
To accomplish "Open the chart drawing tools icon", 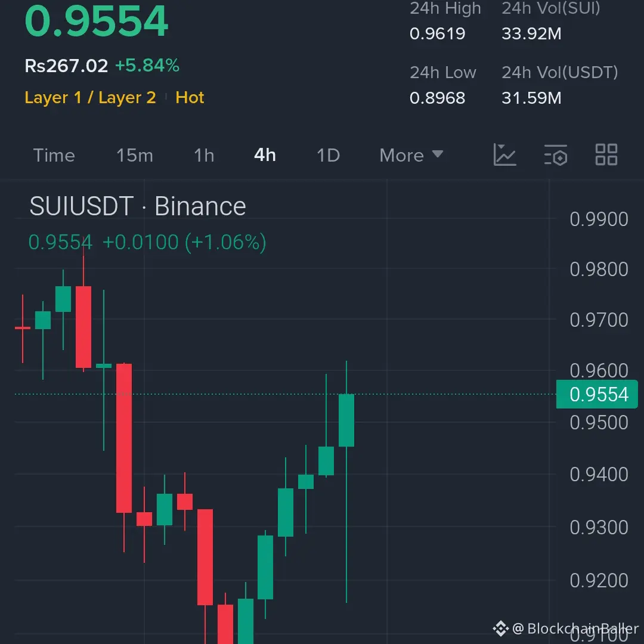I will point(504,155).
